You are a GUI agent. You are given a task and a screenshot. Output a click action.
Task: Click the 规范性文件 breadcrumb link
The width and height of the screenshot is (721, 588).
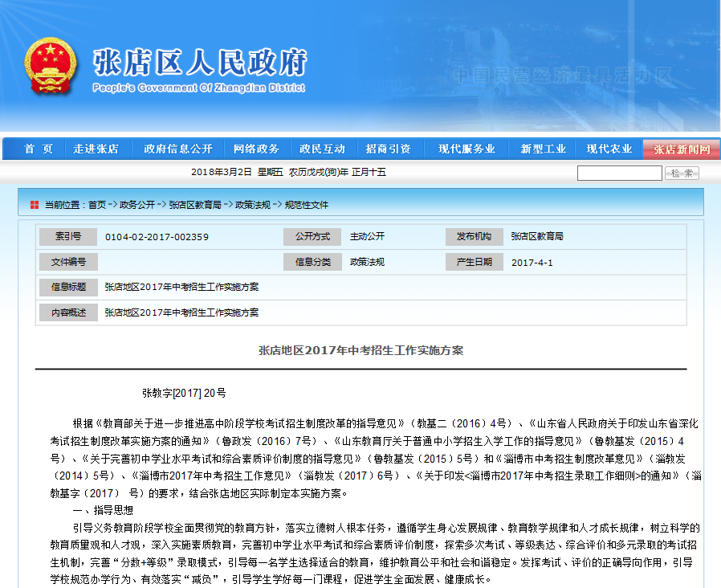[307, 205]
